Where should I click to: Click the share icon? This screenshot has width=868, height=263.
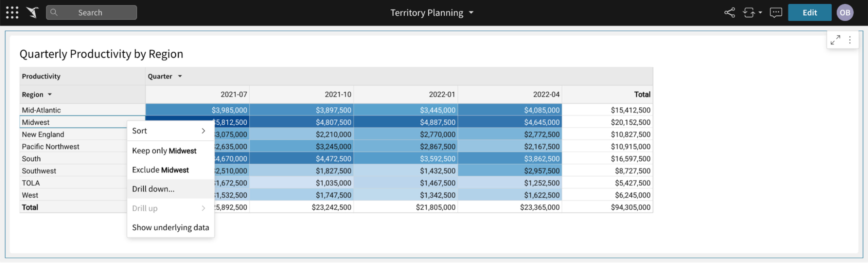coord(729,13)
